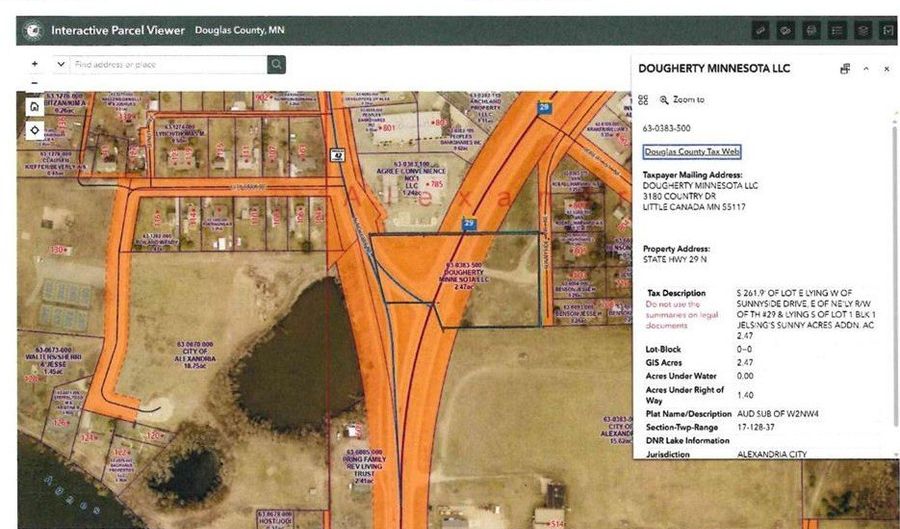Open the Legend list tool
Screen dimensions: 900x529
click(837, 30)
